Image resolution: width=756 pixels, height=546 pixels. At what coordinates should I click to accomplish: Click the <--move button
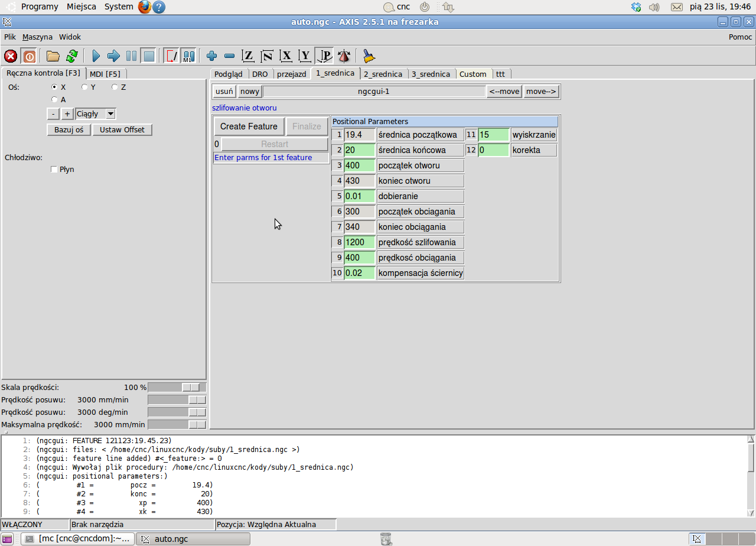[x=504, y=92]
